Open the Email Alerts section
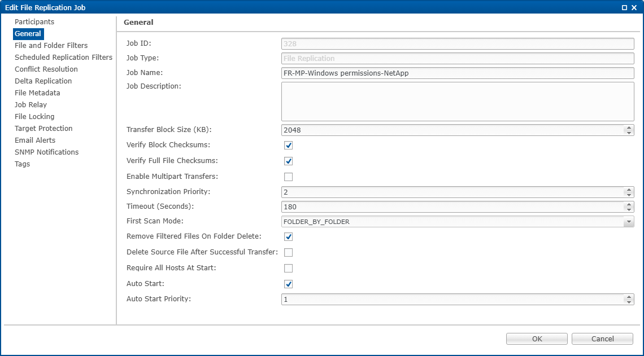The height and width of the screenshot is (356, 644). 35,140
